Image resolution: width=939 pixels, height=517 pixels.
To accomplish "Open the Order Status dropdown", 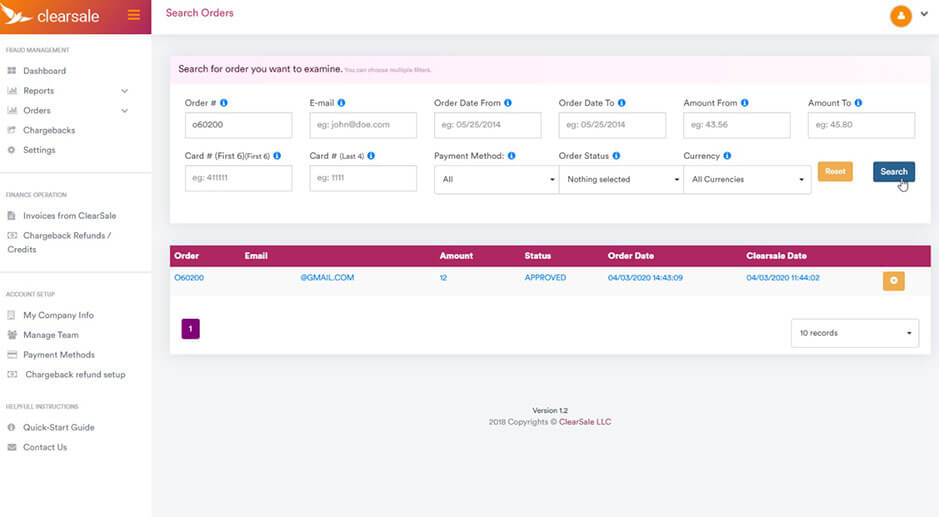I will [x=620, y=179].
